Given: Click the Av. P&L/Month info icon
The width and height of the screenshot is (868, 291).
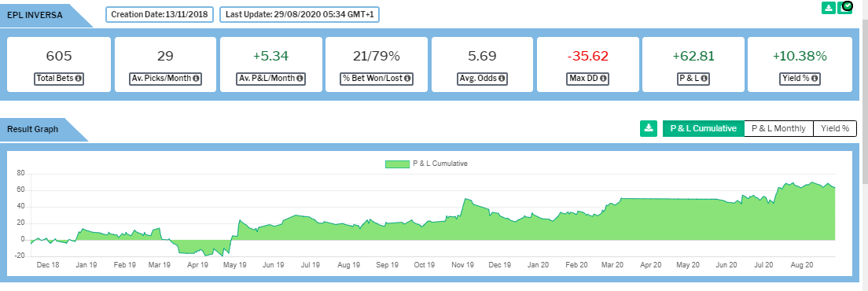Looking at the screenshot, I should pos(300,79).
